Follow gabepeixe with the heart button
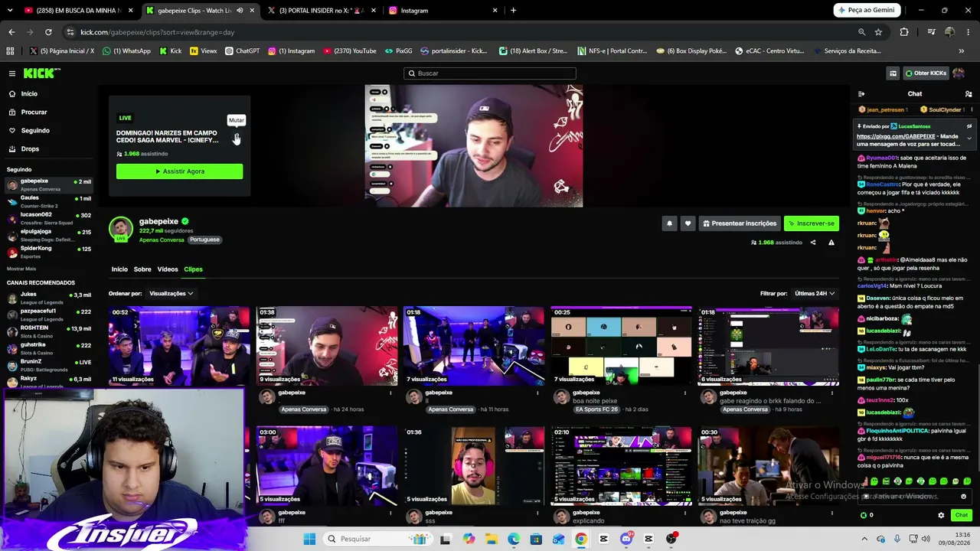The height and width of the screenshot is (551, 980). pyautogui.click(x=688, y=223)
